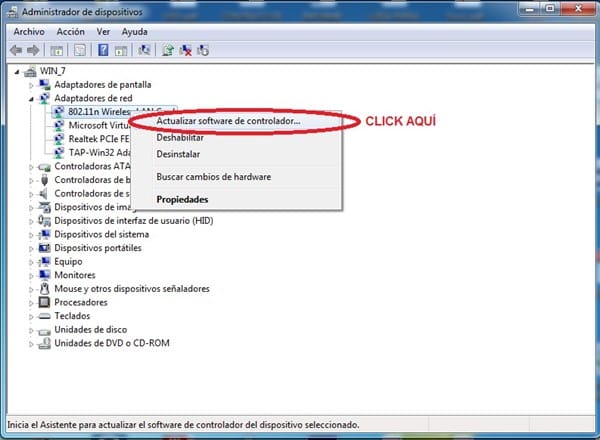Click the scan for hardware changes icon
The width and height of the screenshot is (600, 440).
pyautogui.click(x=144, y=50)
